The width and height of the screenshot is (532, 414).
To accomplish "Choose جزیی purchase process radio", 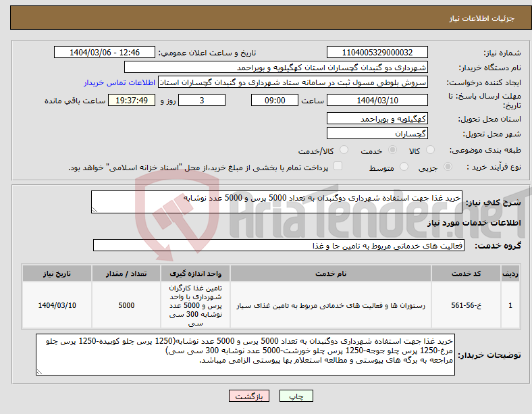I will point(448,166).
